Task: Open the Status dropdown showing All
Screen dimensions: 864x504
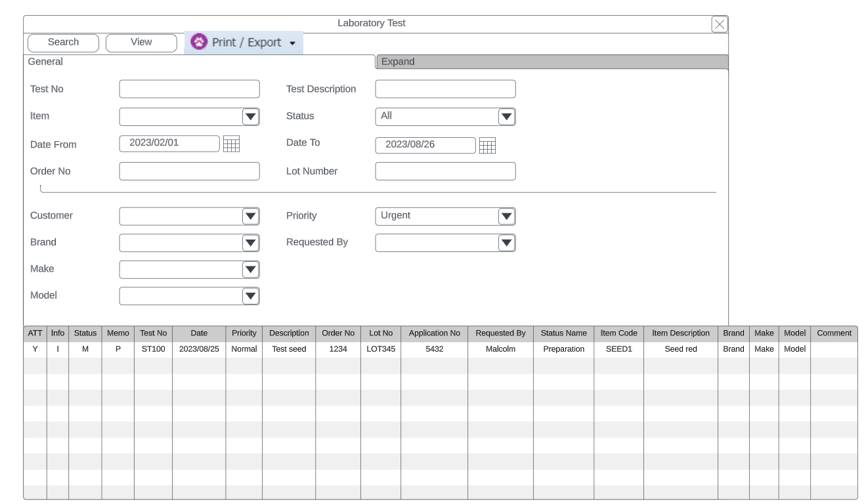Action: [506, 117]
